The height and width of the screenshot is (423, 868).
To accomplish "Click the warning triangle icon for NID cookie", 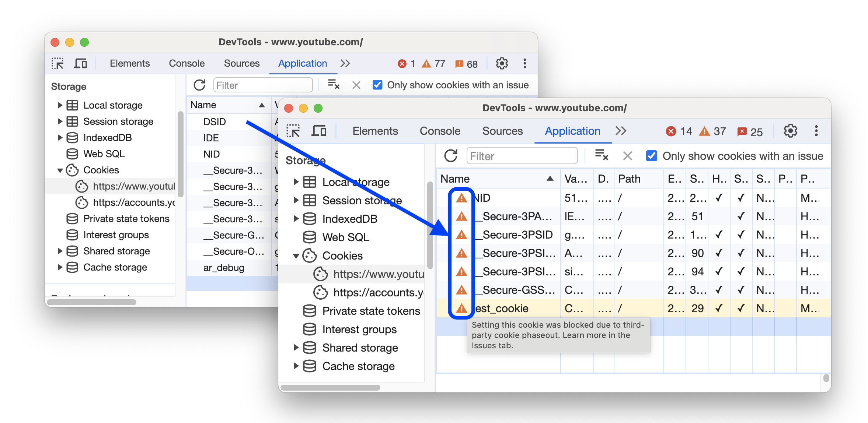I will (x=460, y=198).
